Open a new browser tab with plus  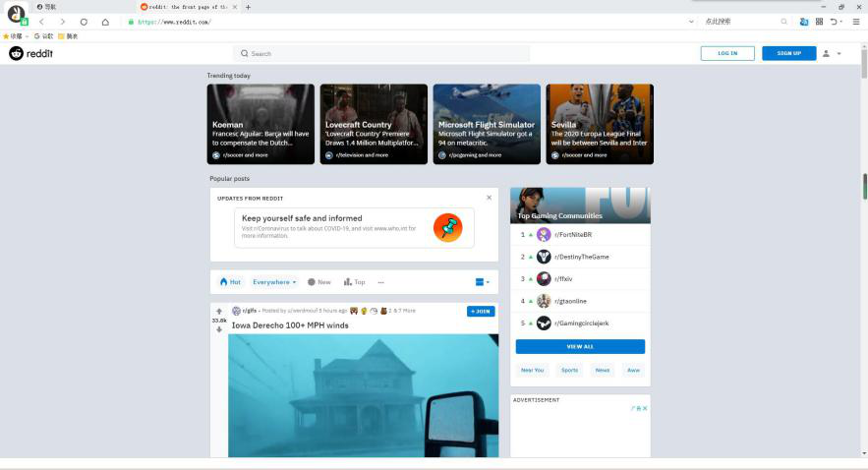tap(248, 7)
